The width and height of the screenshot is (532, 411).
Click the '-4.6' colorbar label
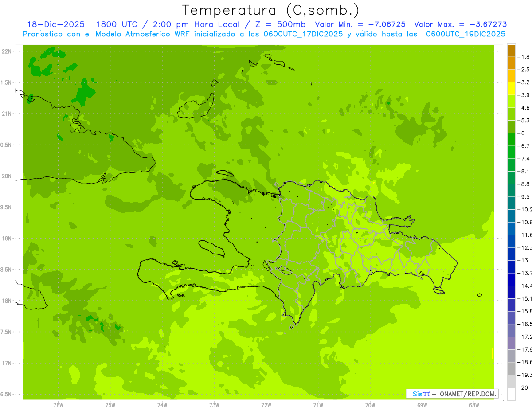point(524,108)
